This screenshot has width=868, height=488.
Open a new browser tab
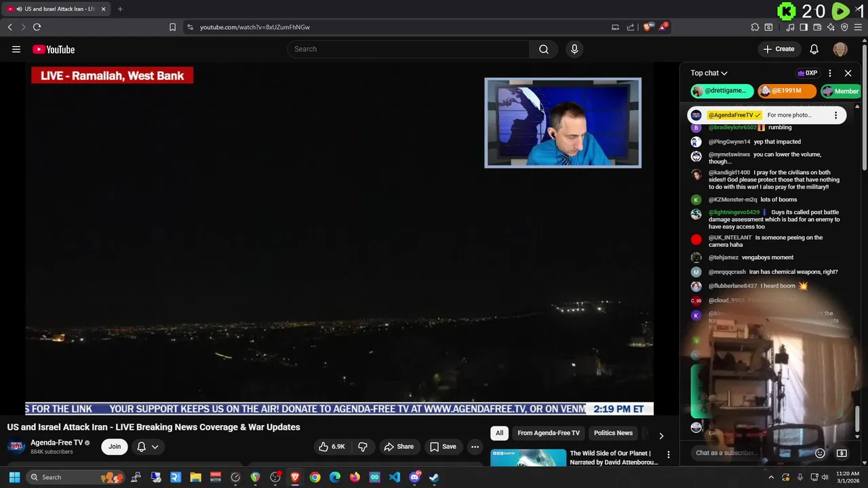[120, 9]
